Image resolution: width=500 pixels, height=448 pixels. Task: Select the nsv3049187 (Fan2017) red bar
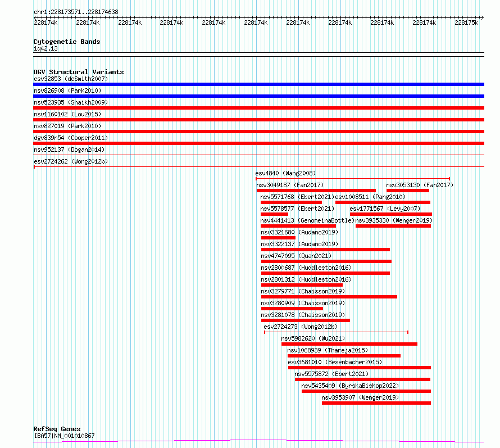(x=316, y=191)
